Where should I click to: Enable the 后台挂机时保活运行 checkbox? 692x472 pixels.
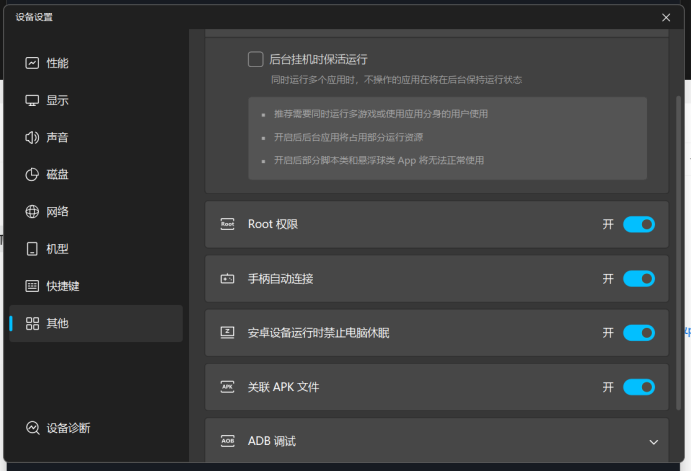[256, 59]
